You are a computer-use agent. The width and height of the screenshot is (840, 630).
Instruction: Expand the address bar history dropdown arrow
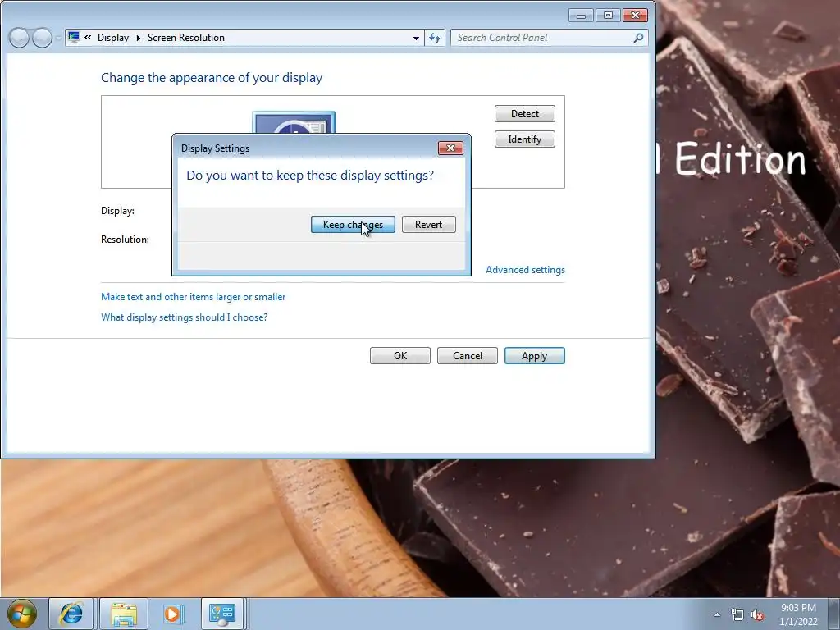coord(416,38)
